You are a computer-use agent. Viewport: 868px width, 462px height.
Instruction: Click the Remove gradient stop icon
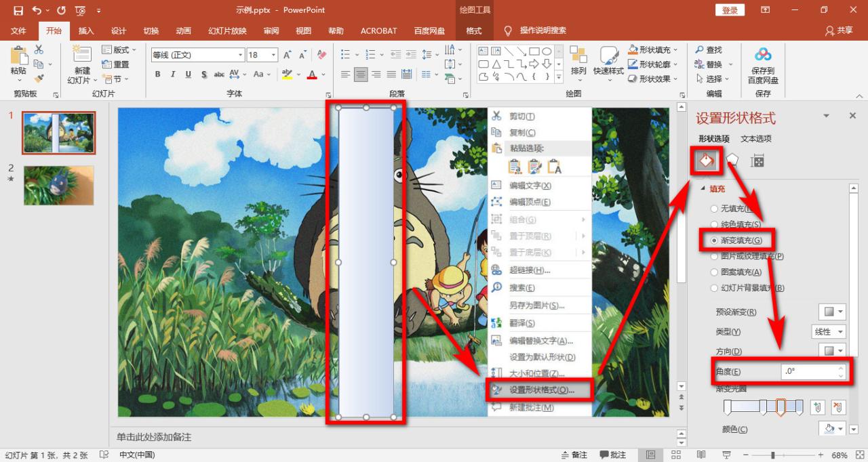click(x=838, y=407)
